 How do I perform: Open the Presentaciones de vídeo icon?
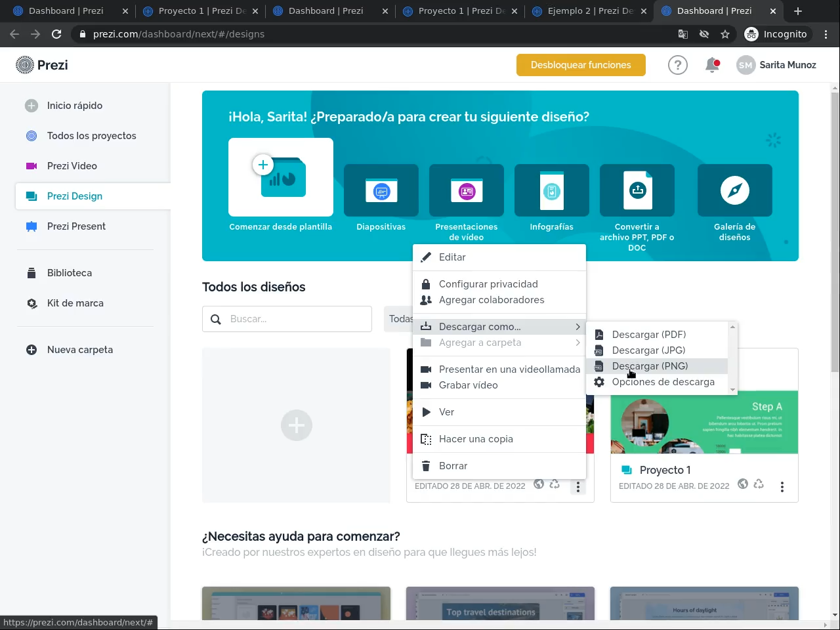(x=467, y=190)
